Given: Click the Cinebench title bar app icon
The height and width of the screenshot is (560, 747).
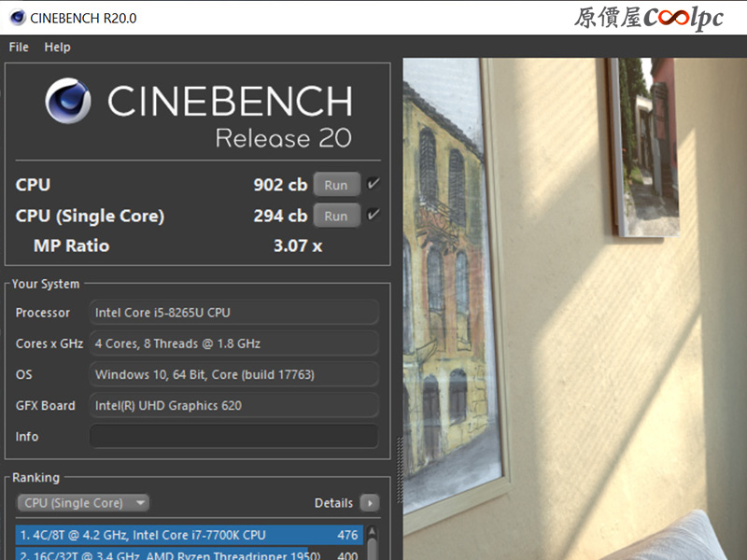Looking at the screenshot, I should 18,18.
